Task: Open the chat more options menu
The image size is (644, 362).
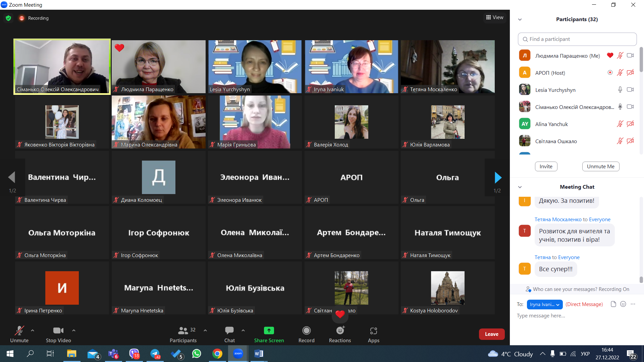Action: point(633,304)
